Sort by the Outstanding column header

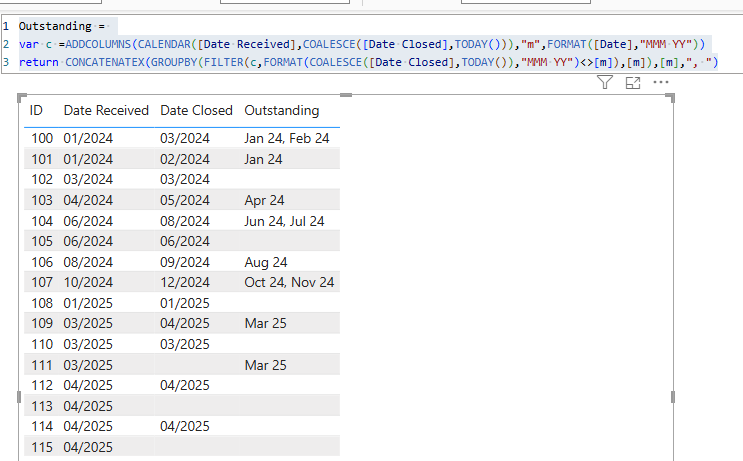(x=281, y=110)
